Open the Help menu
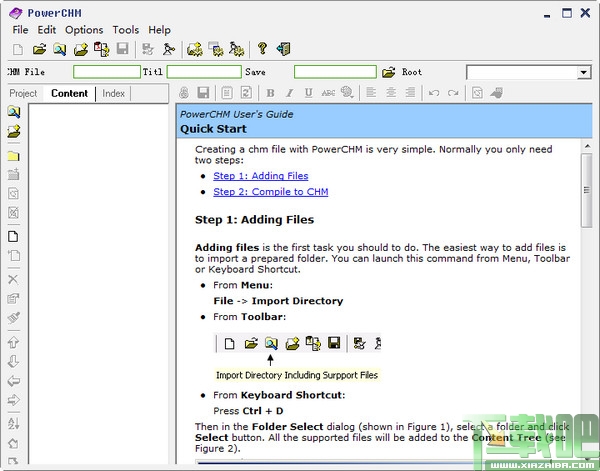 click(x=160, y=30)
